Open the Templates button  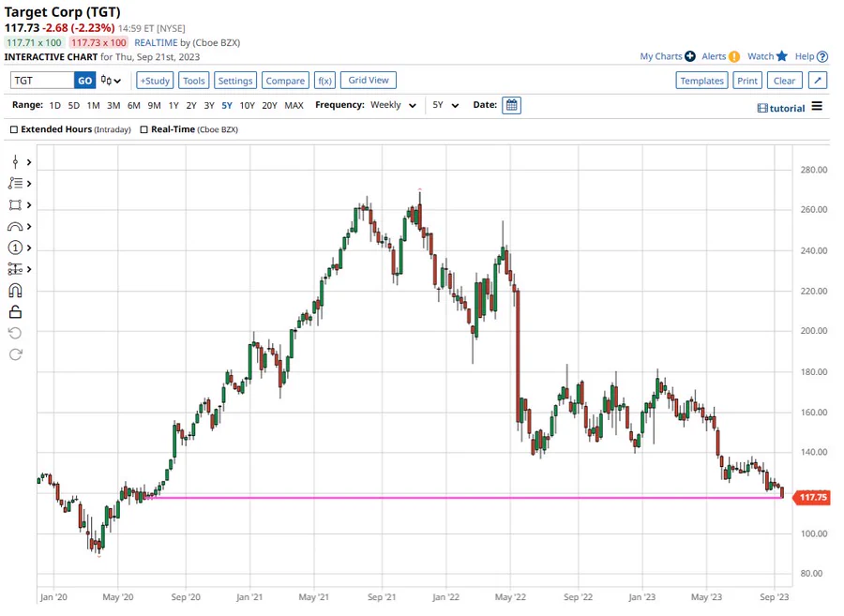click(x=701, y=81)
